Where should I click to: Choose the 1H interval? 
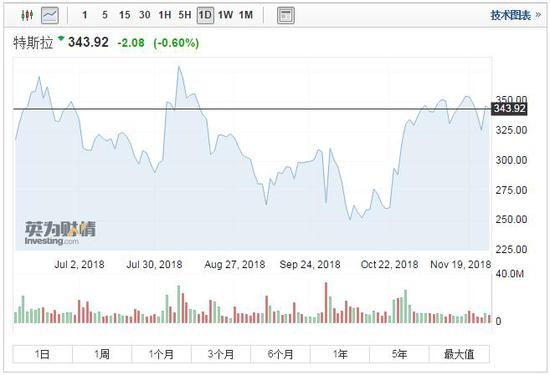165,15
